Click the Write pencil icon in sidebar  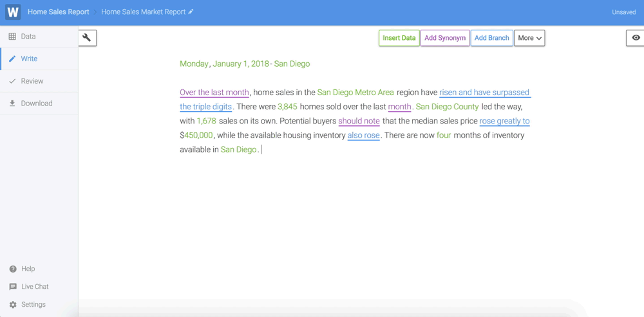click(x=12, y=59)
